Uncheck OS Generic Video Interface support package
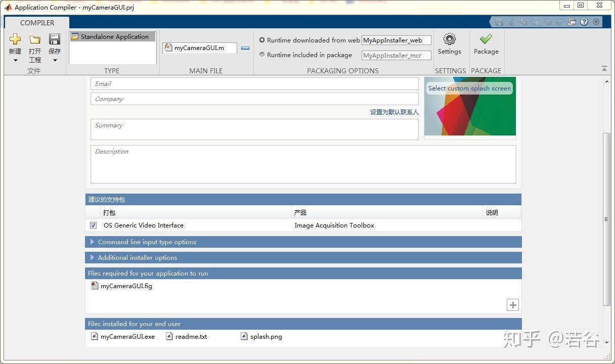Image resolution: width=615 pixels, height=364 pixels. 93,225
